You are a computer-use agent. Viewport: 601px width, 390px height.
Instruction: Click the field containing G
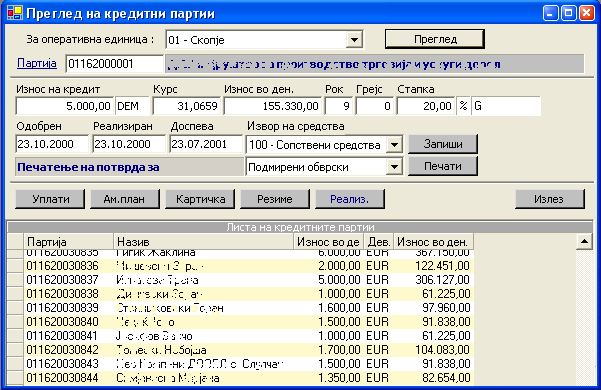tap(506, 106)
